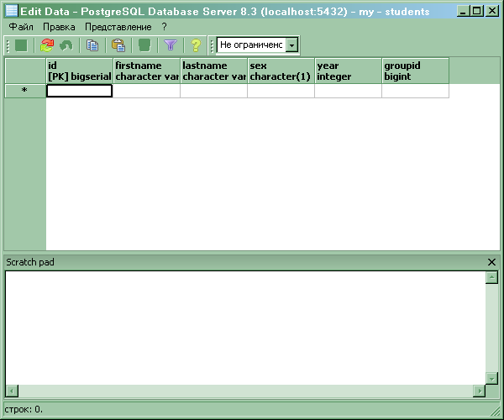The image size is (504, 420).
Task: Click the main toolbar drag handle
Action: tap(8, 45)
